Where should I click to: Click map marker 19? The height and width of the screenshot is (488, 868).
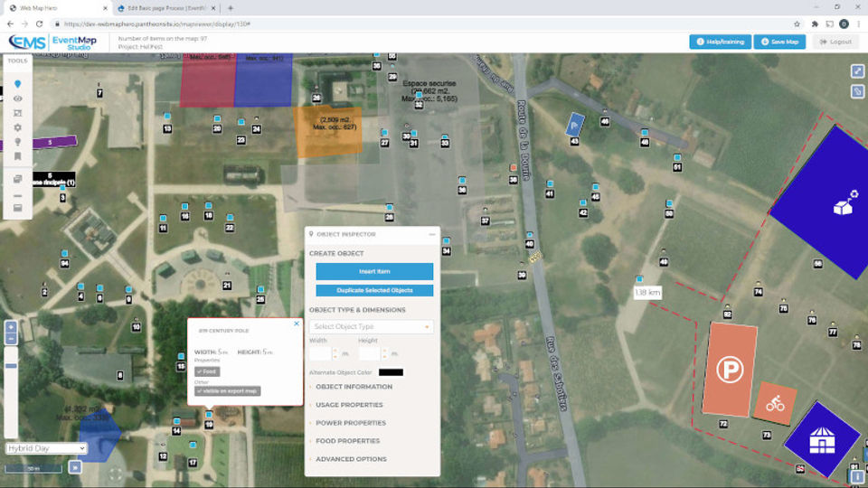tap(209, 425)
